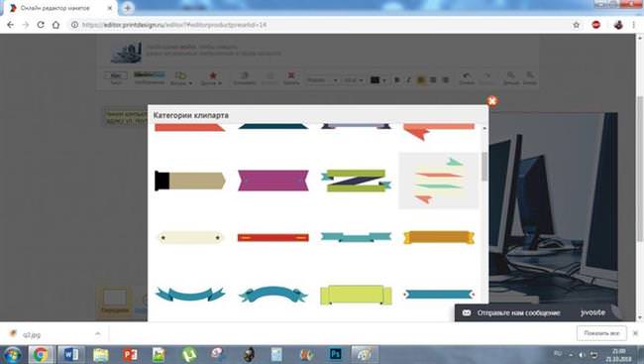Click the Показать все downloads button

click(x=601, y=333)
